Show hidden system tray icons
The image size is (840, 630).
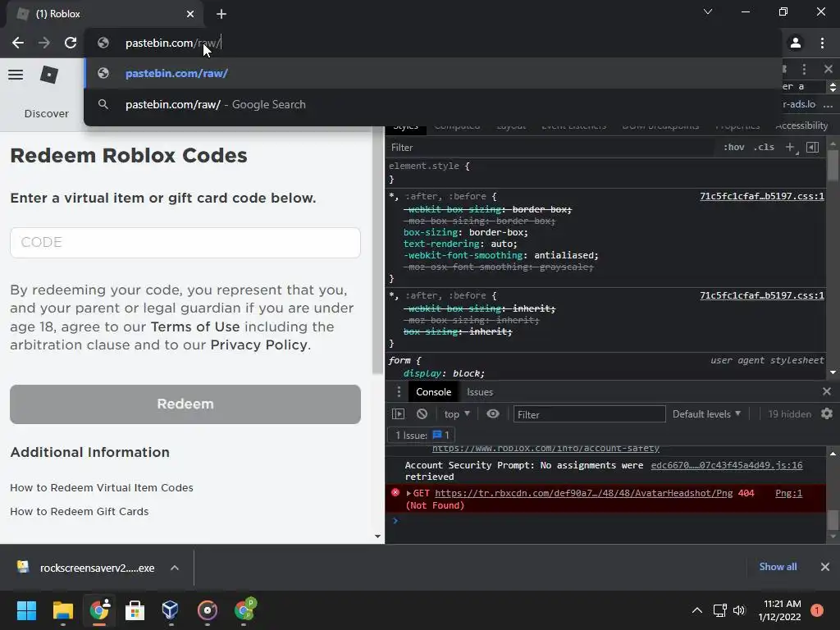(697, 610)
